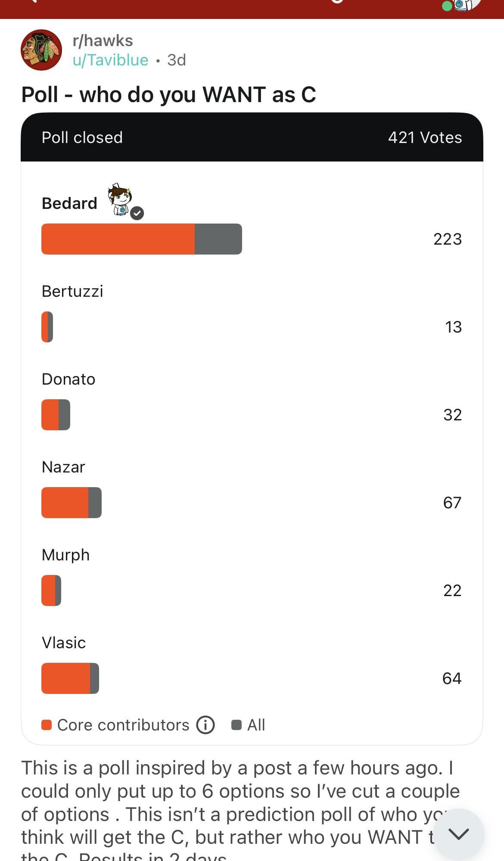Select the Vlasic result bar
The width and height of the screenshot is (504, 861).
pos(70,678)
